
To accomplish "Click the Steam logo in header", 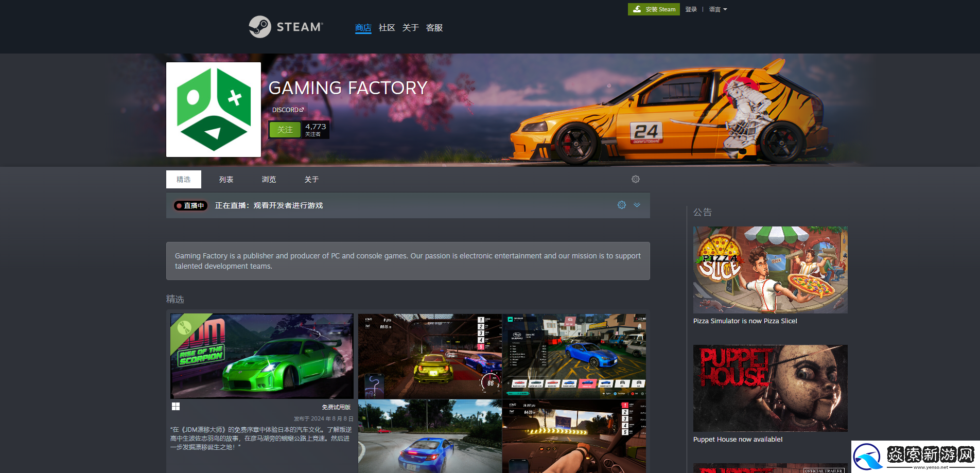I will click(286, 27).
